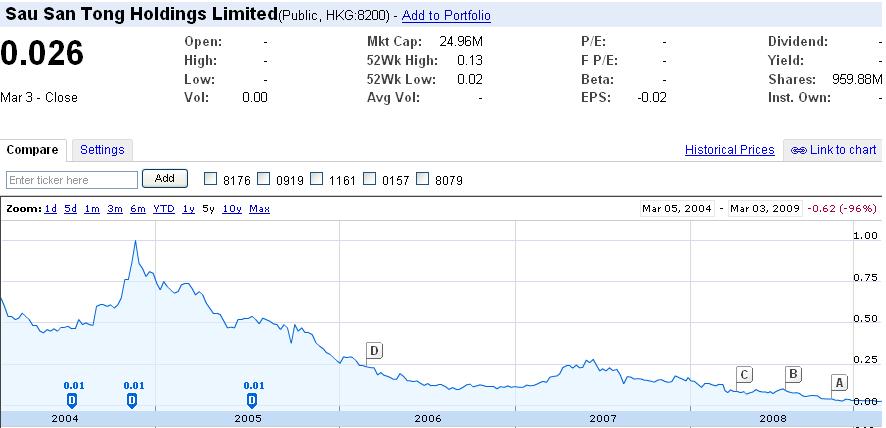Click Add to Portfolio link

click(x=446, y=16)
